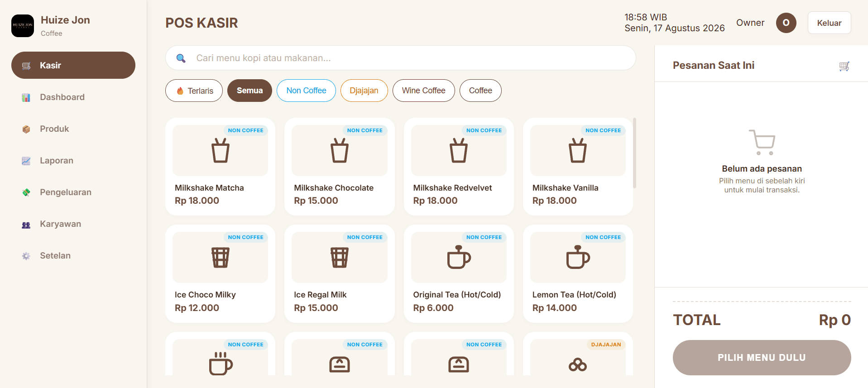The height and width of the screenshot is (388, 868).
Task: Click the Milkshake Redvelvet cup icon
Action: (459, 150)
